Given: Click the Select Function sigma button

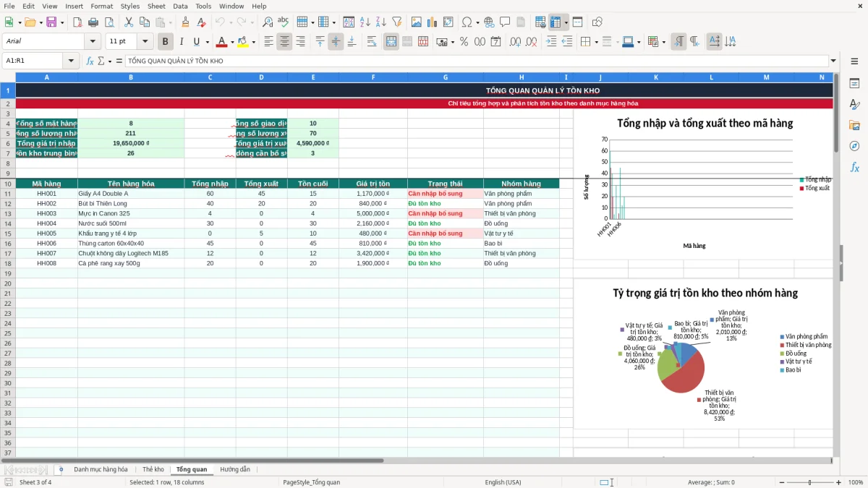Looking at the screenshot, I should click(101, 61).
